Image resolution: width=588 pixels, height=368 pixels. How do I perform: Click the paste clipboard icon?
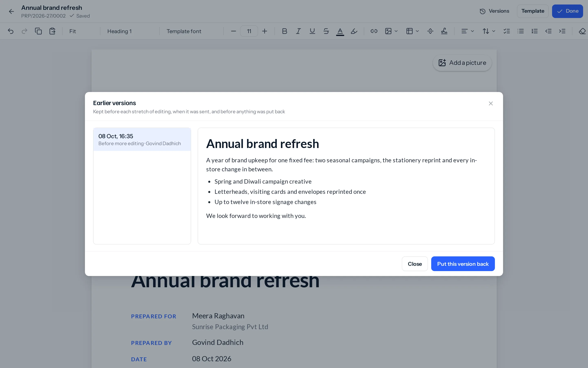tap(52, 31)
